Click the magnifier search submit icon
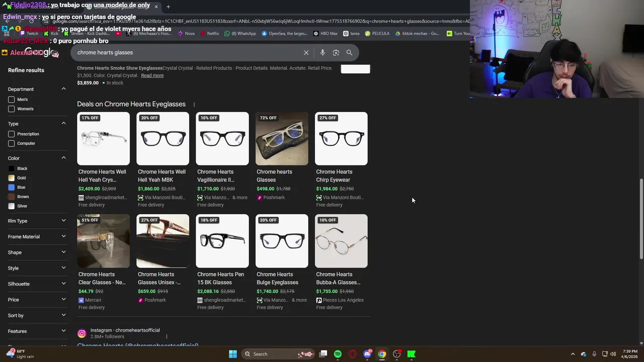The width and height of the screenshot is (644, 362). click(349, 52)
